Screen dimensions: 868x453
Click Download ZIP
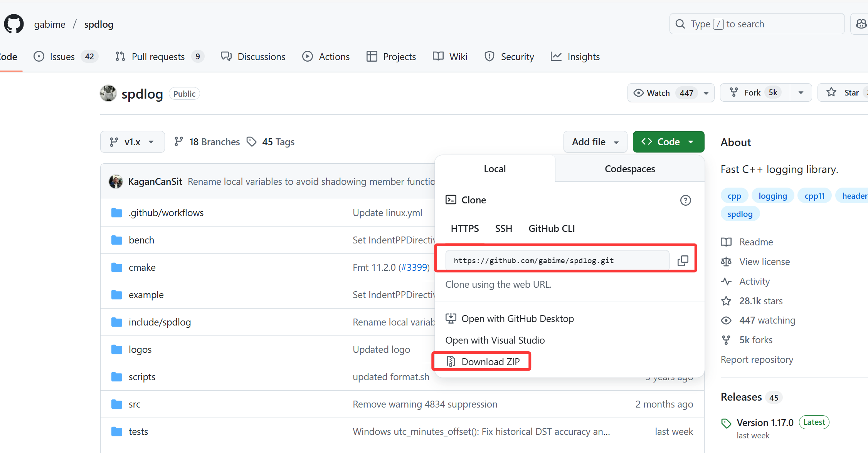[490, 362]
